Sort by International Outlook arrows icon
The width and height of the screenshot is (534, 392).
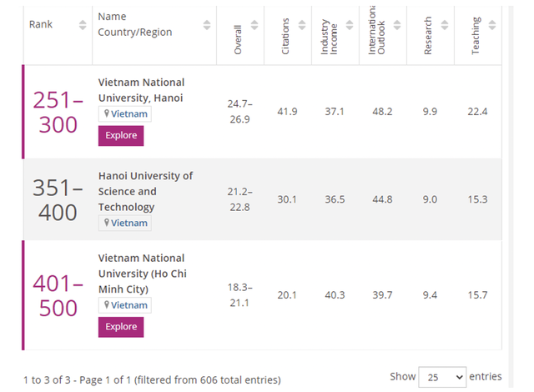(x=397, y=25)
